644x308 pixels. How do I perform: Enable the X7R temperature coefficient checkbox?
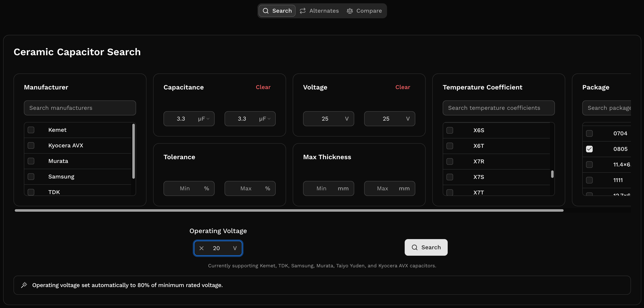point(450,161)
